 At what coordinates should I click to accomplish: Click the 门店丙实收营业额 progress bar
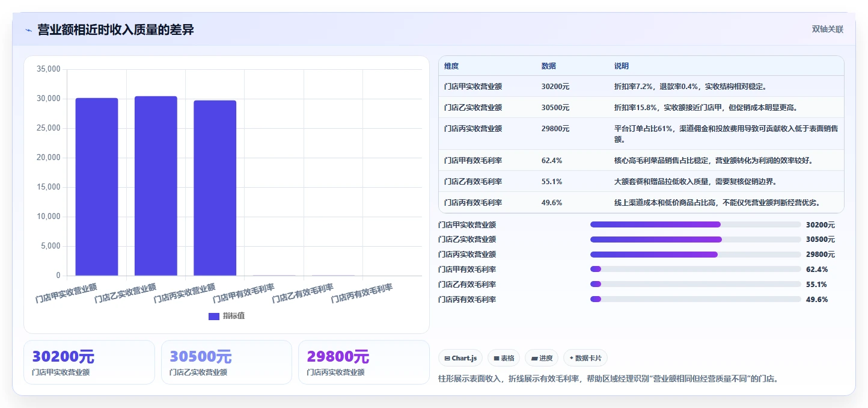(x=695, y=255)
